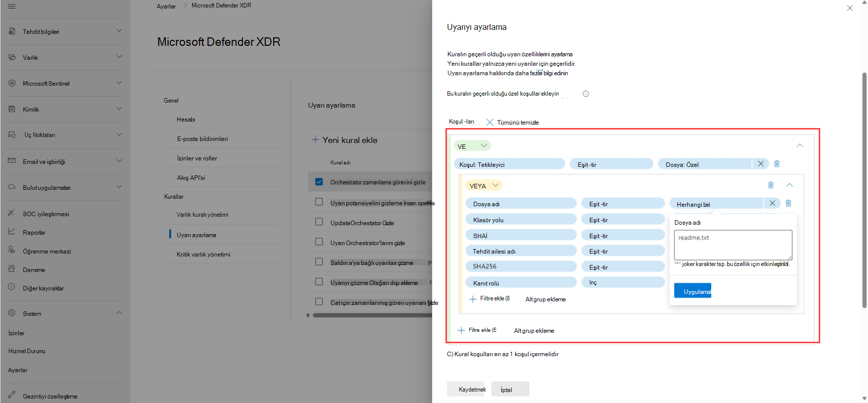This screenshot has height=403, width=868.
Task: Click the info icon beside özel koşullar ekleyin
Action: coord(586,94)
